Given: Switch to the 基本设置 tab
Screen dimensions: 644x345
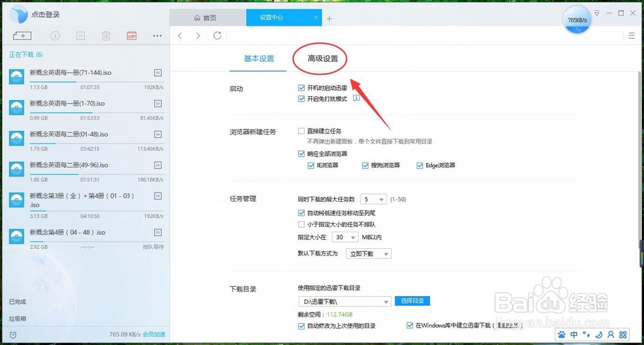Looking at the screenshot, I should [259, 59].
